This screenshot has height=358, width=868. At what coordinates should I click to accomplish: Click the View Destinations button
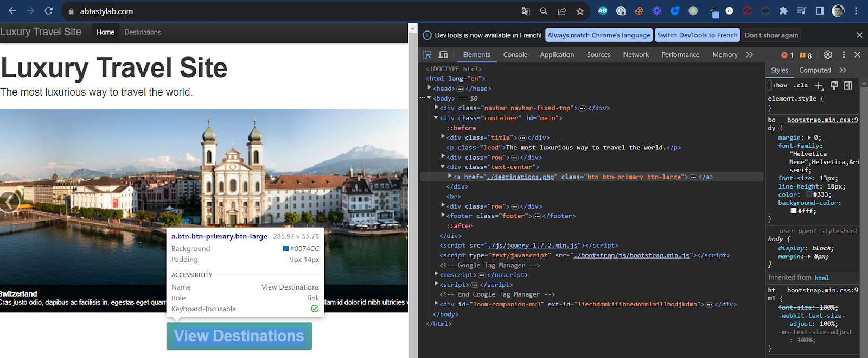(239, 336)
